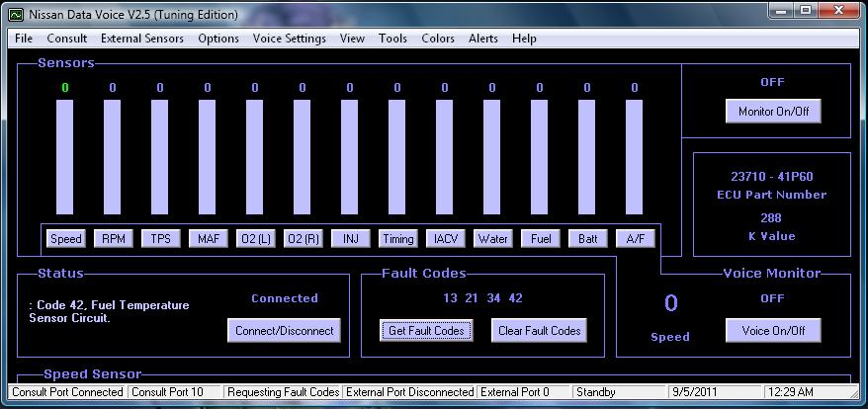This screenshot has height=409, width=868.
Task: Click the window resize grip in status bar
Action: pyautogui.click(x=854, y=392)
